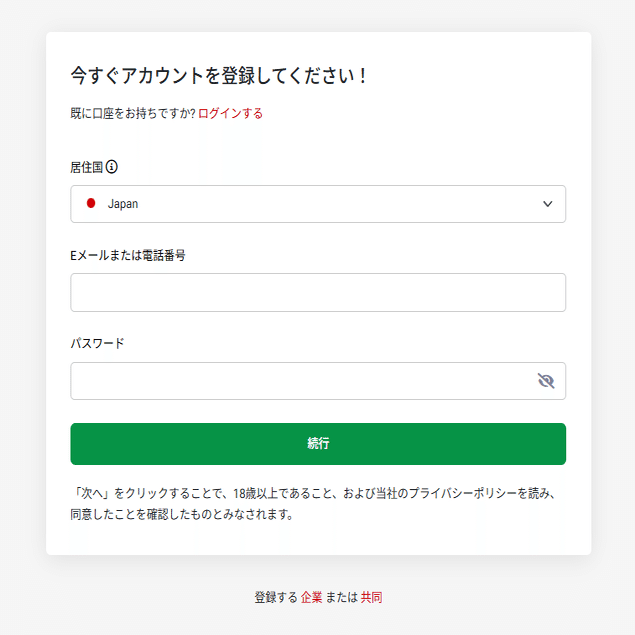Click the または text between links
Screen dimensions: 635x635
[x=342, y=598]
